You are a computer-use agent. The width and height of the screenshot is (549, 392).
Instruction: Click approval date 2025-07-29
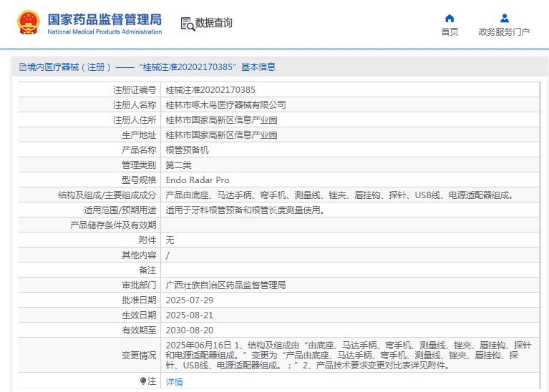190,300
